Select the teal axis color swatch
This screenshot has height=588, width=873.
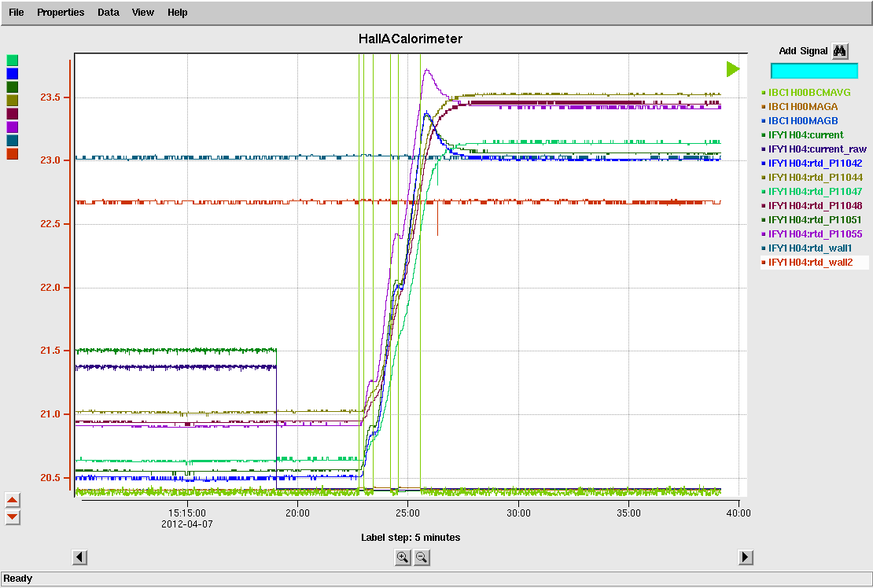click(x=13, y=140)
